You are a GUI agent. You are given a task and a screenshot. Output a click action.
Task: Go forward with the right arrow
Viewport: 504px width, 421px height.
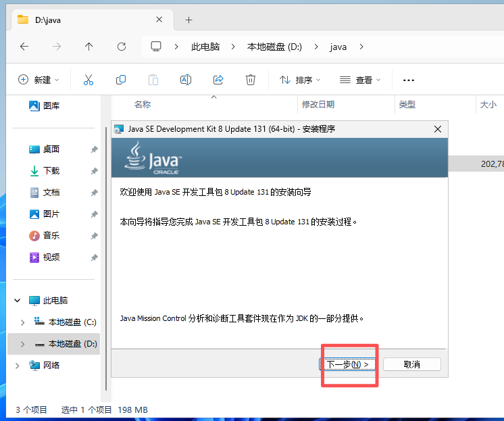click(57, 47)
